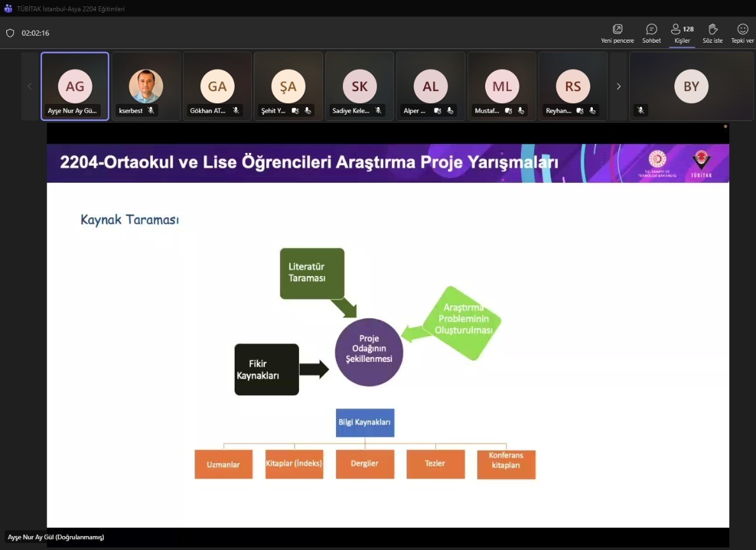This screenshot has height=550, width=756.
Task: Open Tepki ver reactions menu
Action: tap(743, 29)
